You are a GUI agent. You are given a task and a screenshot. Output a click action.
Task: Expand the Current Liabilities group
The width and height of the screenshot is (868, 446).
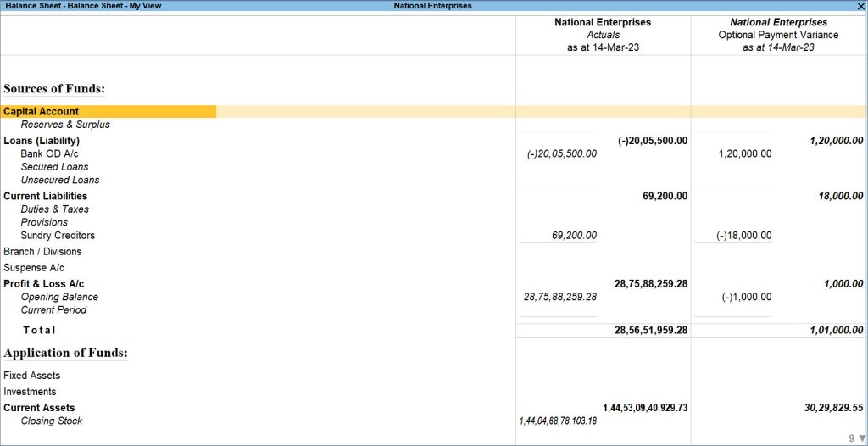46,196
